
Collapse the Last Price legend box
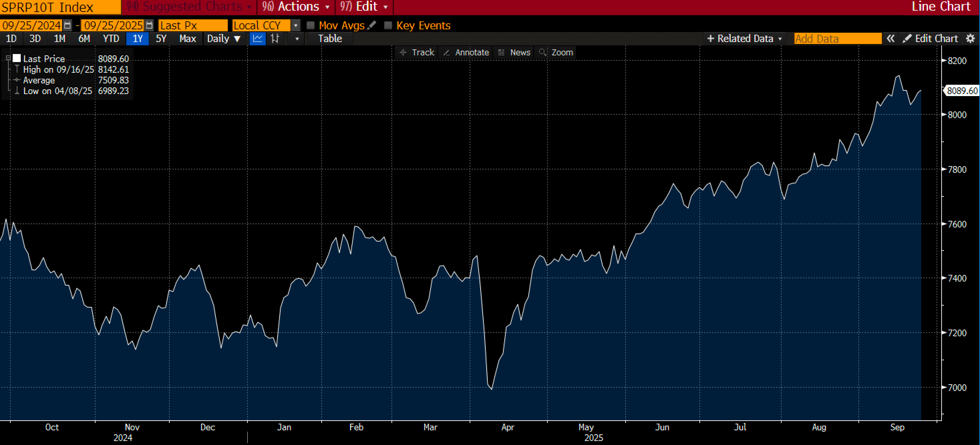(x=8, y=58)
